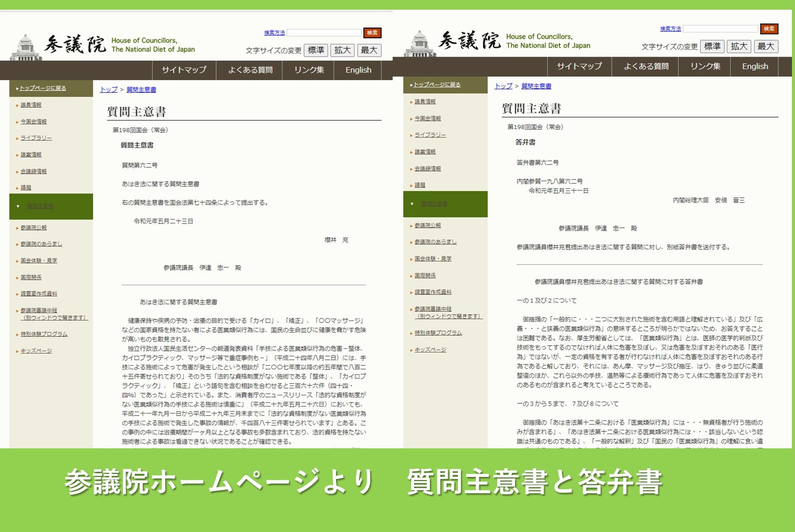Open 今国会情報 in the answer page sidebar
Image resolution: width=795 pixels, height=532 pixels.
tap(428, 118)
